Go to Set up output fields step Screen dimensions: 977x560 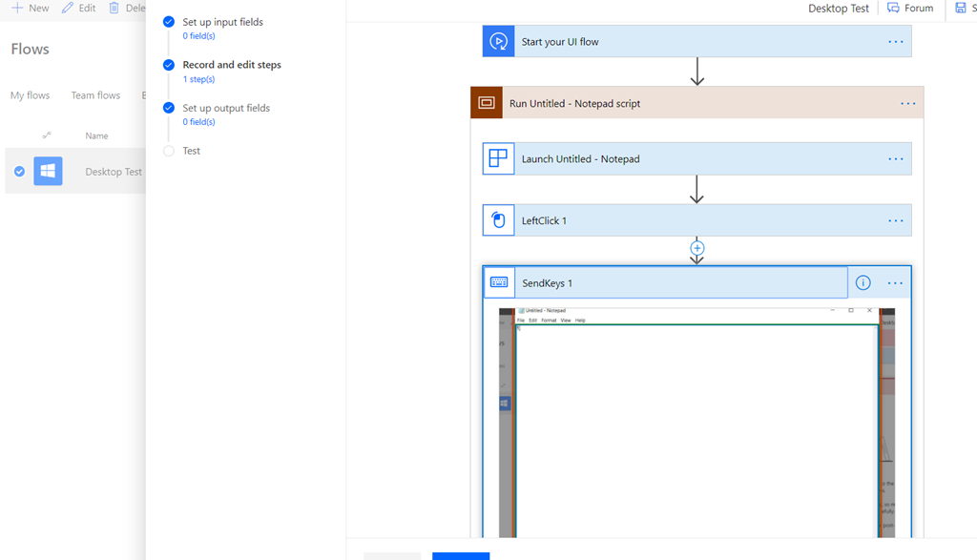click(x=226, y=108)
